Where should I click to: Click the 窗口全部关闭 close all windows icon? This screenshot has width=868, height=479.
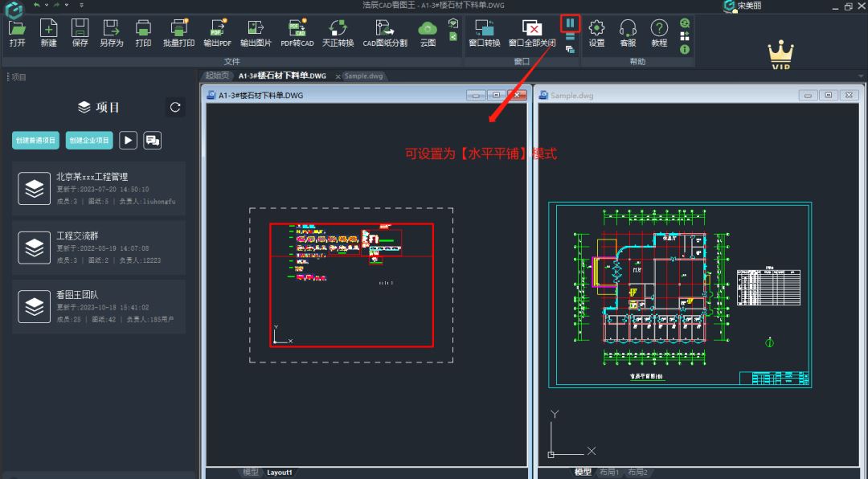pos(531,33)
